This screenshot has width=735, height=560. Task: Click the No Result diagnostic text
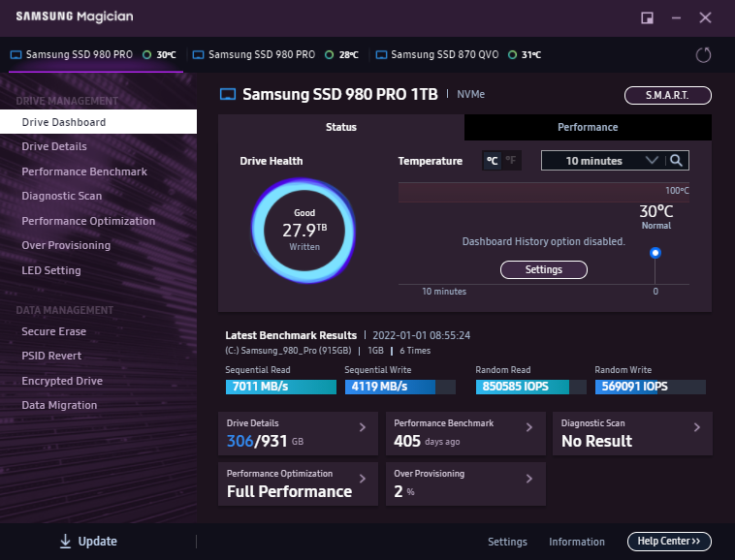click(x=596, y=441)
